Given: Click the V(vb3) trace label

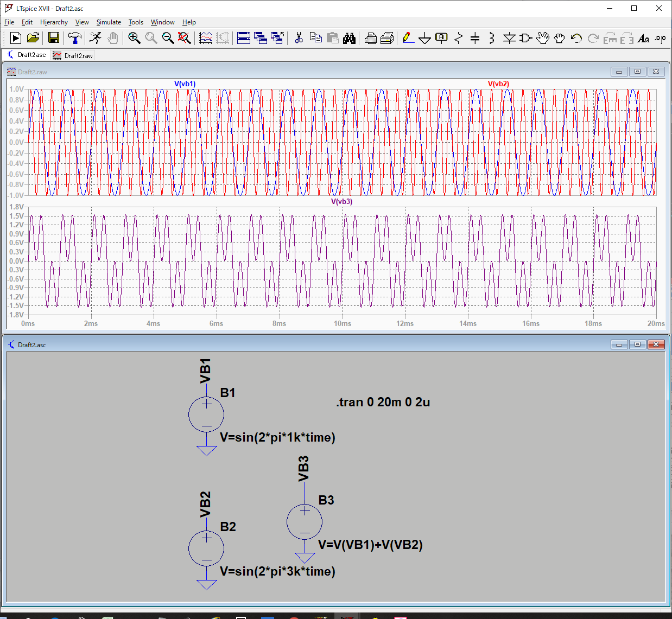Looking at the screenshot, I should coord(341,201).
